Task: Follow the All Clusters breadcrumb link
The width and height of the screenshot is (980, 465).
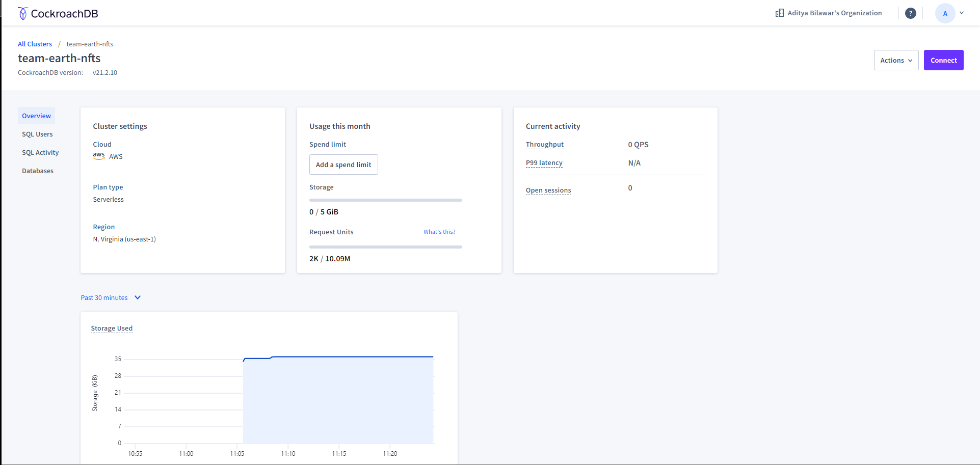Action: pos(35,44)
